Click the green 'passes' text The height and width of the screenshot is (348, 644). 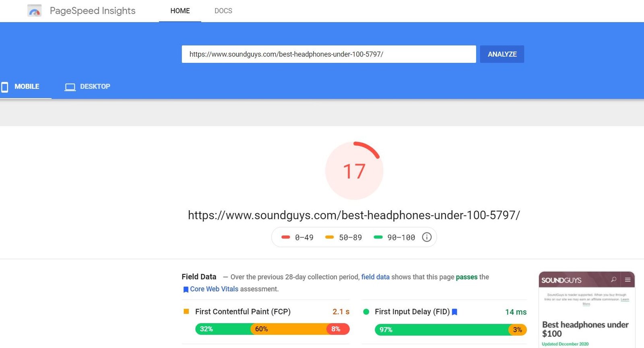coord(466,277)
